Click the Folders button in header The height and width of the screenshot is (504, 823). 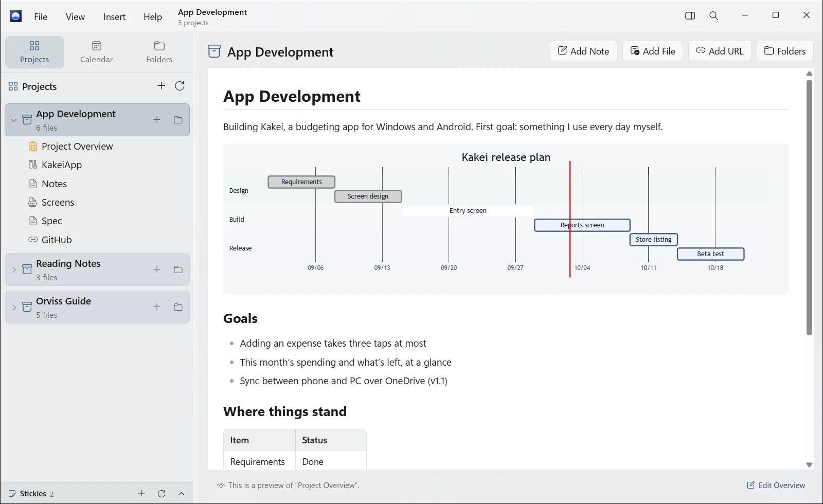point(785,51)
